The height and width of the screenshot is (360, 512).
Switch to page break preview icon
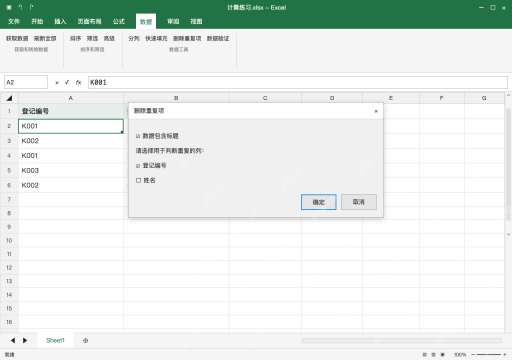(443, 354)
